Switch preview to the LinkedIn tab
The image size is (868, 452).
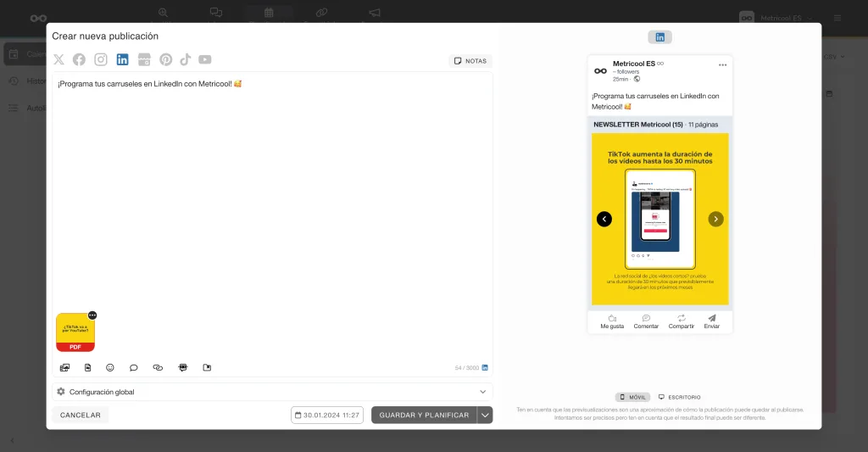(x=659, y=37)
